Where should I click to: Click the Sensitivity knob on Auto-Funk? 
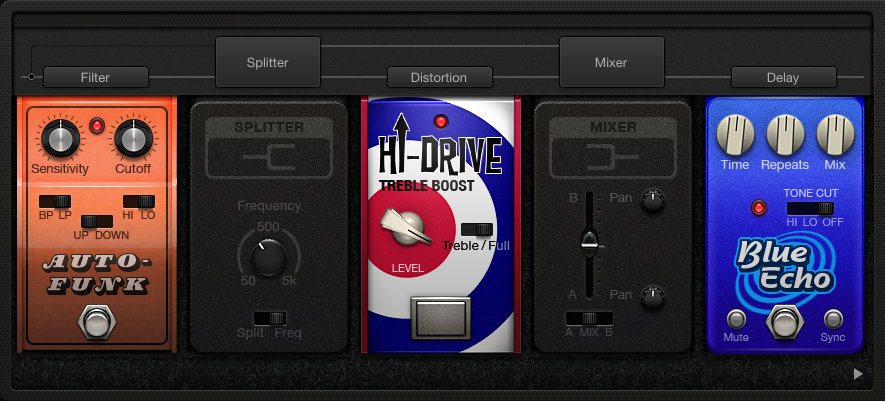[x=60, y=139]
